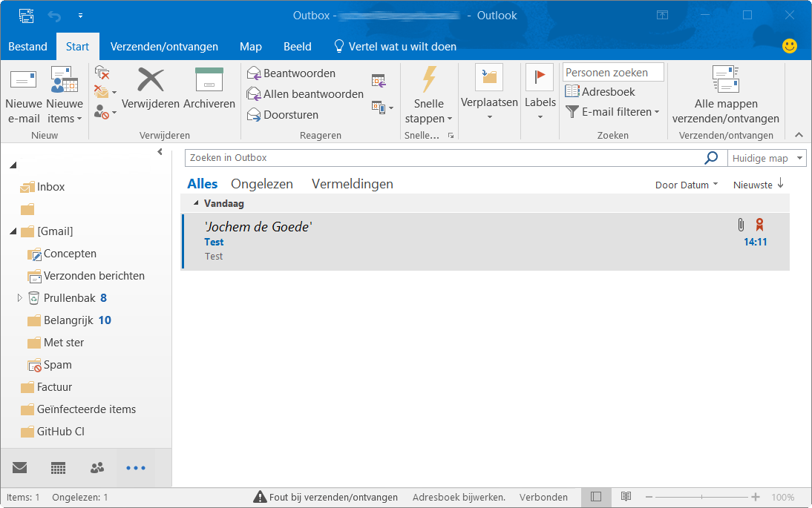Open the more reply actions dropdown
The width and height of the screenshot is (812, 508).
pos(383,108)
